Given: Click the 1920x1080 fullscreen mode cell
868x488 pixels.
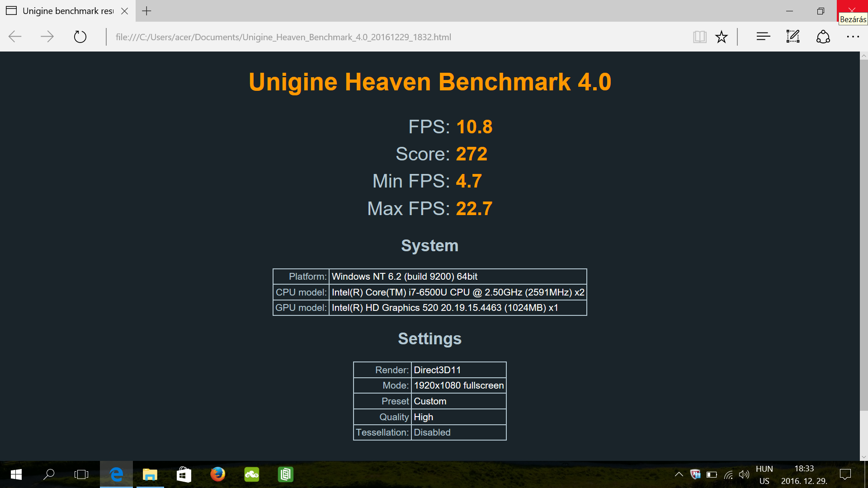Looking at the screenshot, I should [x=459, y=385].
